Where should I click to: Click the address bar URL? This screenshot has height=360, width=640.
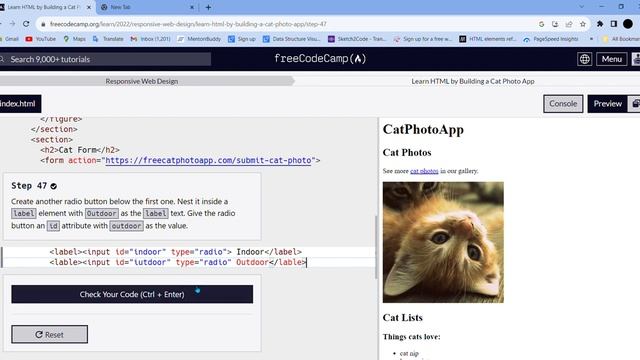pos(188,24)
